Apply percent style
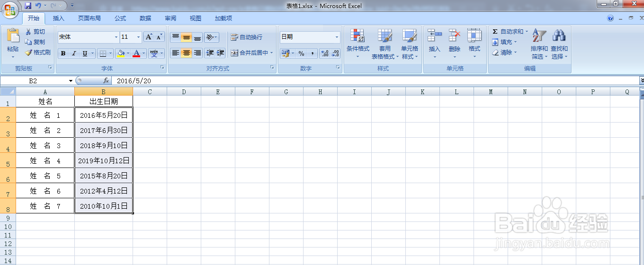The height and width of the screenshot is (265, 644). click(302, 53)
